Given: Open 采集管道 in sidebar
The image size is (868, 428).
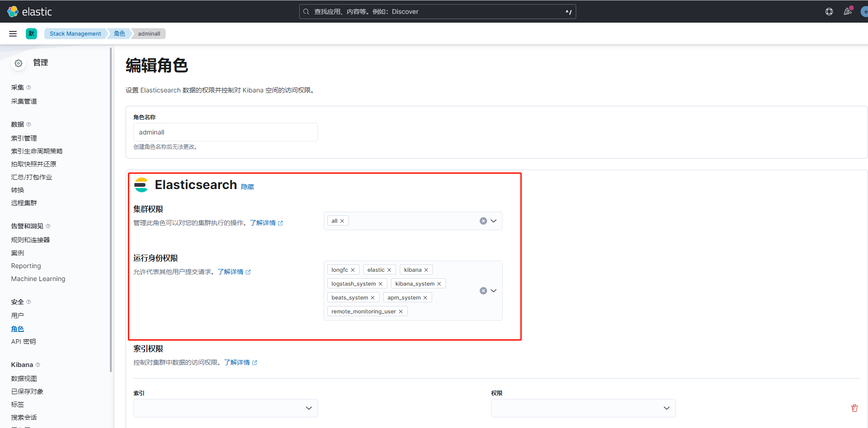Looking at the screenshot, I should tap(24, 101).
